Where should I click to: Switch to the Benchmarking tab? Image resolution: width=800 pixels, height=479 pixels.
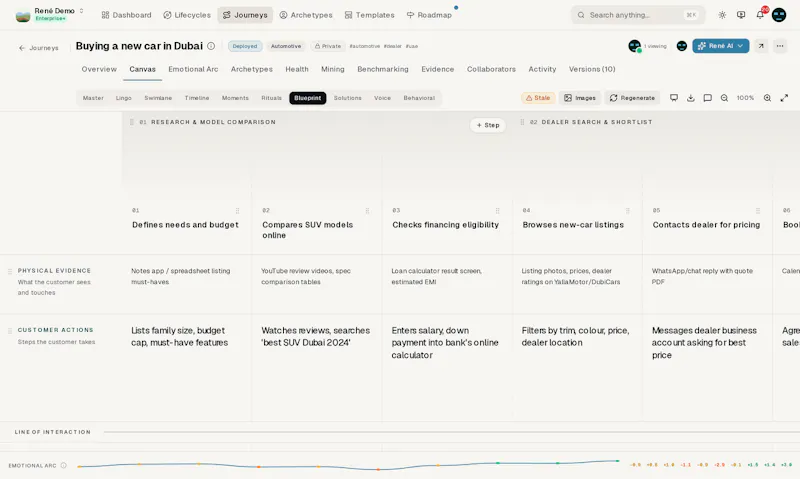383,69
